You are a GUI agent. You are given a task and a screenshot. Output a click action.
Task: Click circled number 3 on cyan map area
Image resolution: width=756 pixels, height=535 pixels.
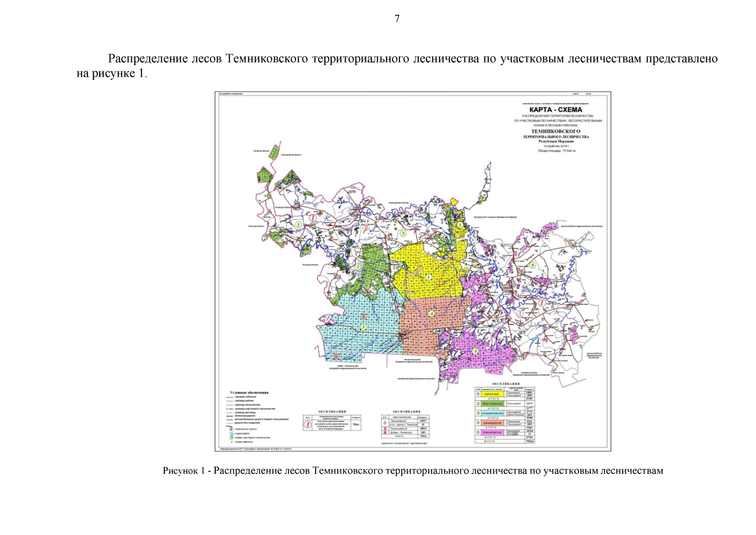click(364, 327)
